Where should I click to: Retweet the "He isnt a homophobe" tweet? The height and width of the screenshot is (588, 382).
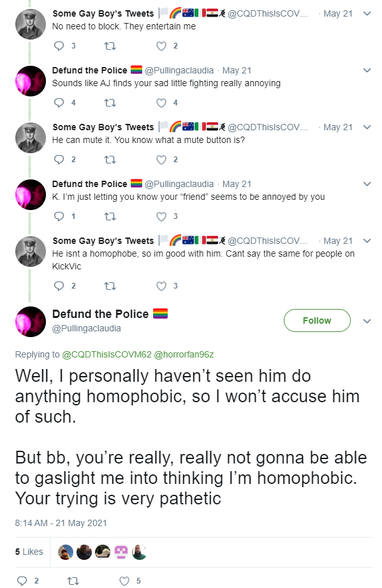pyautogui.click(x=110, y=286)
